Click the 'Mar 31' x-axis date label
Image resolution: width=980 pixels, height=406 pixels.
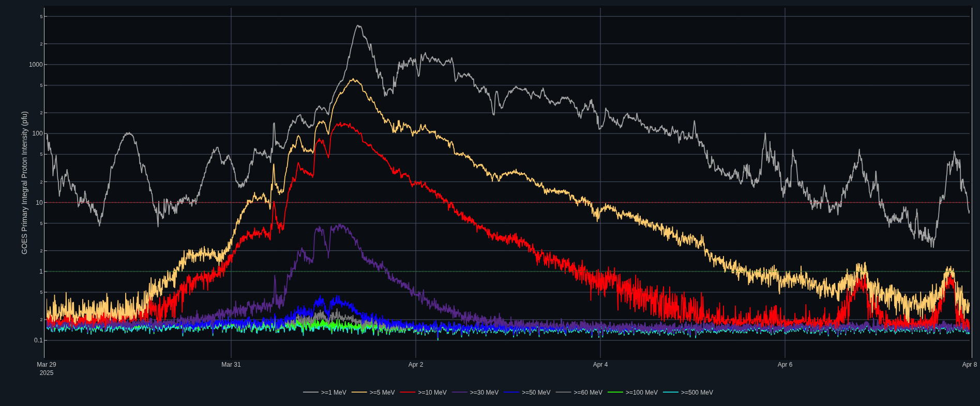tap(231, 365)
